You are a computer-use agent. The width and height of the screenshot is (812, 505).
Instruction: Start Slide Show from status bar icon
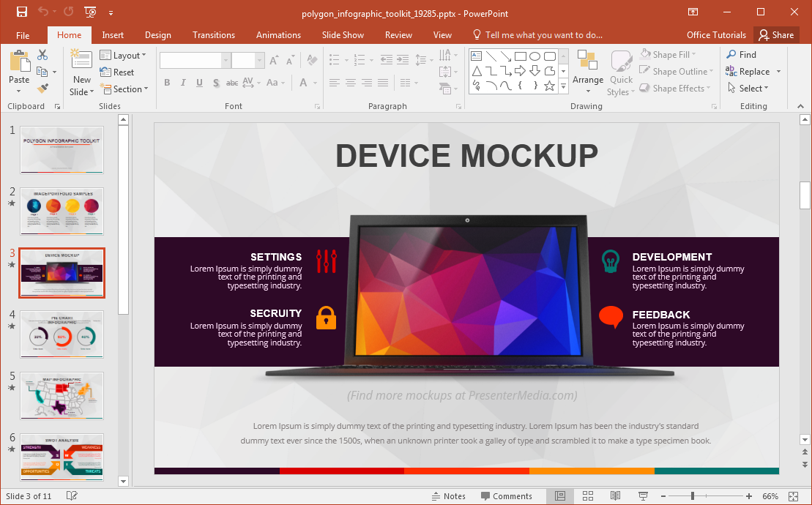click(643, 496)
